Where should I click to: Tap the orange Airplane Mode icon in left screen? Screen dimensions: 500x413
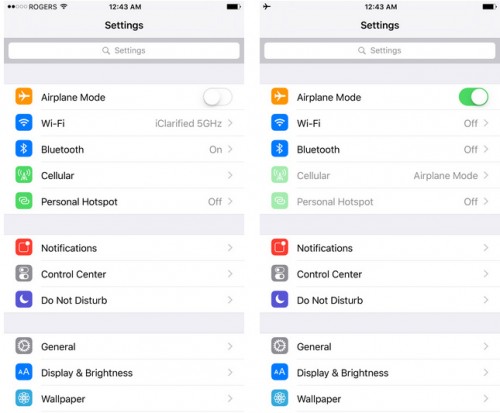point(24,96)
